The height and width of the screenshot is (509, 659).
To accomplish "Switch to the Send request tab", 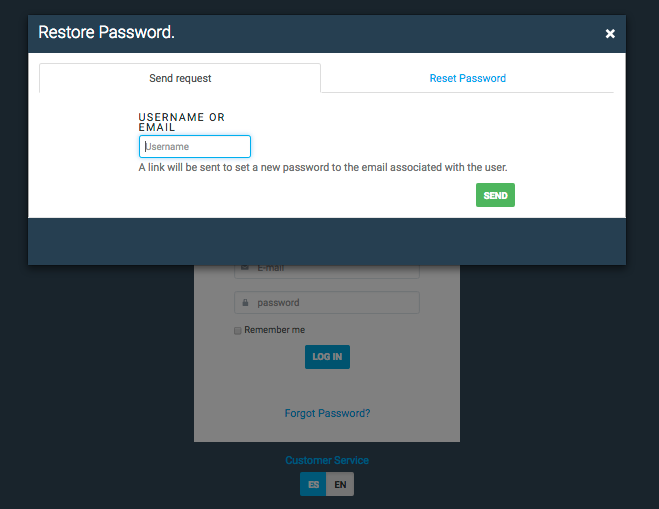I will pos(180,78).
